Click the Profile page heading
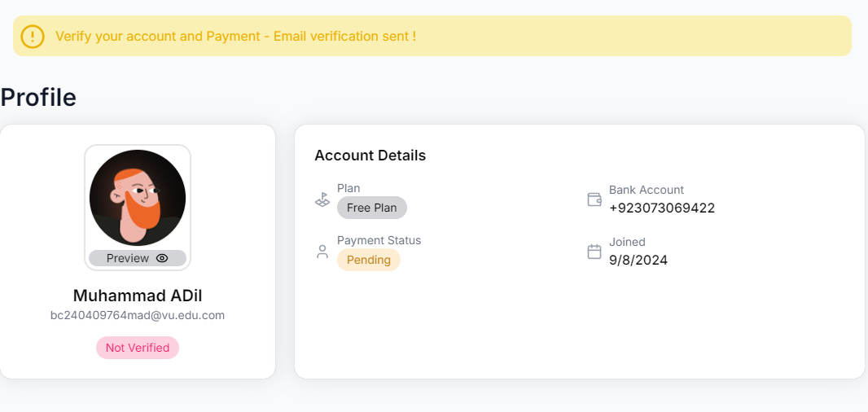868x412 pixels. tap(38, 98)
